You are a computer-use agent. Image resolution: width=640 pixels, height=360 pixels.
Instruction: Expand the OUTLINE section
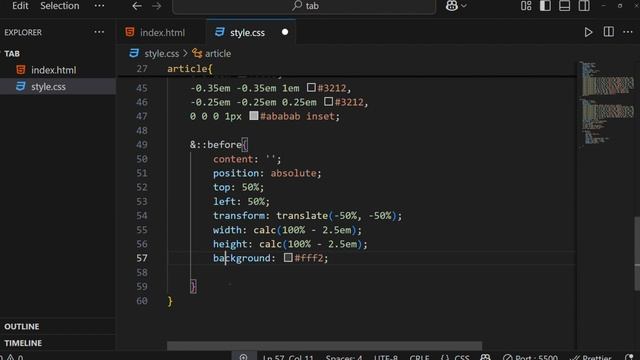[x=22, y=327]
